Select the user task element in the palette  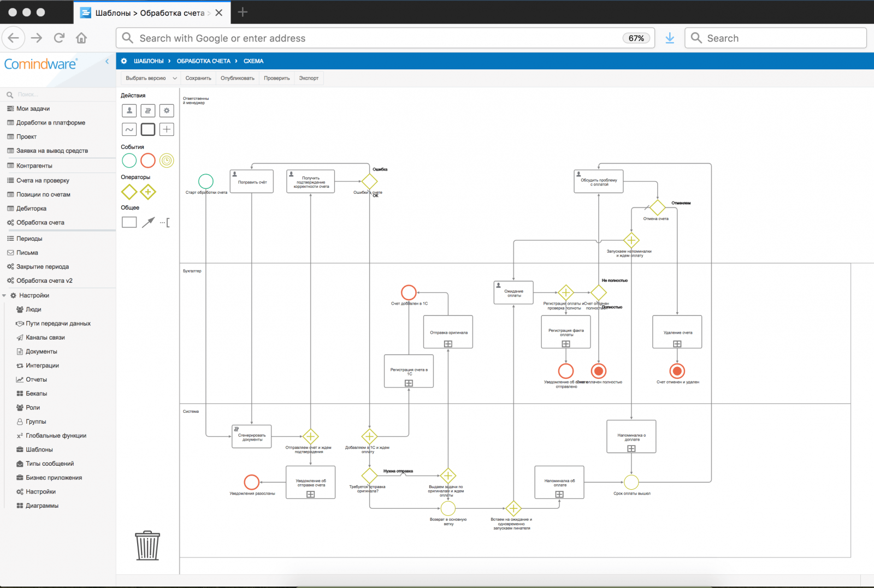coord(129,111)
